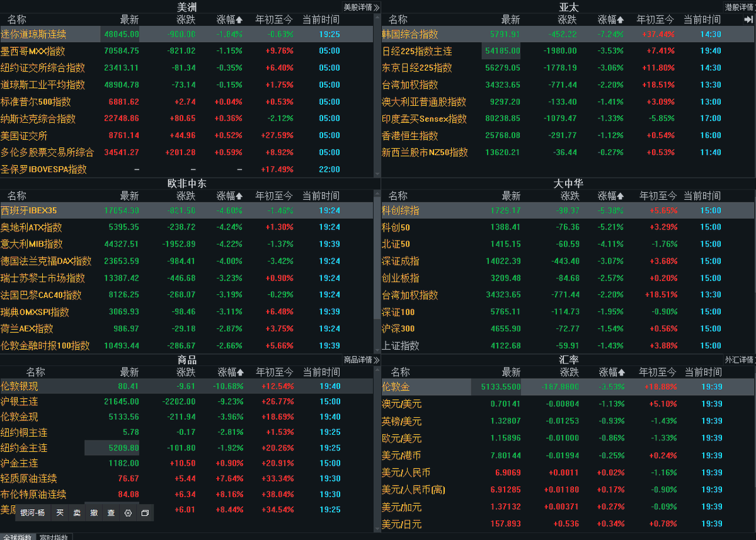The width and height of the screenshot is (756, 540).
Task: Select 日经225指数主连 row
Action: tap(568, 51)
